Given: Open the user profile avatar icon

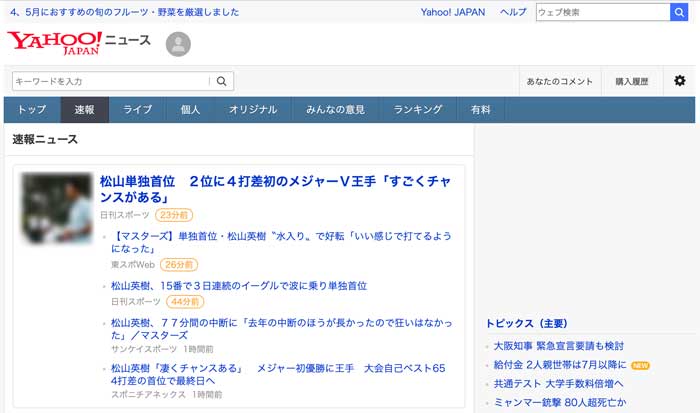Looking at the screenshot, I should 178,44.
